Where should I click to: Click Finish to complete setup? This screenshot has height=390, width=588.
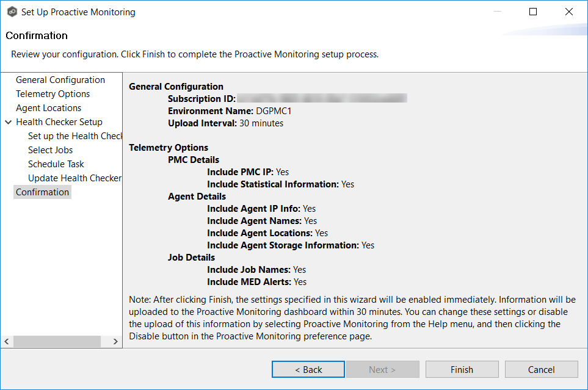[x=462, y=369]
